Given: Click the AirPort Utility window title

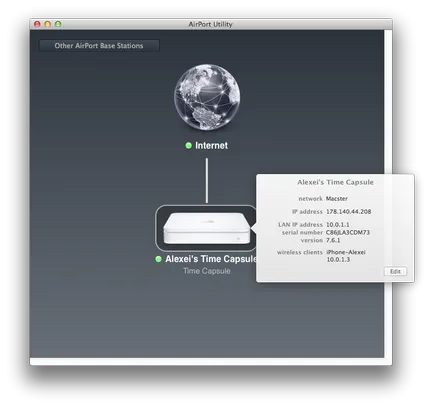Looking at the screenshot, I should coord(210,24).
